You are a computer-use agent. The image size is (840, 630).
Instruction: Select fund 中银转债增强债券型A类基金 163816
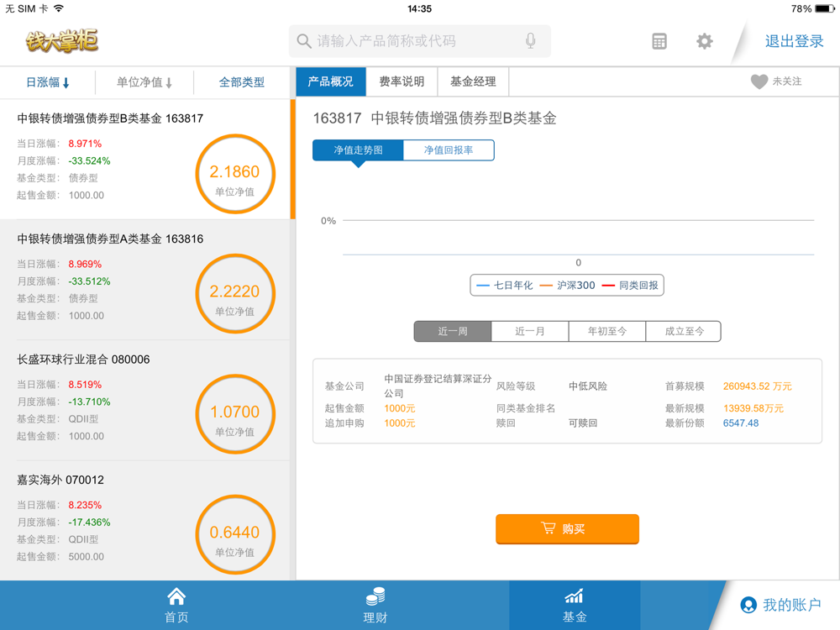(x=145, y=280)
